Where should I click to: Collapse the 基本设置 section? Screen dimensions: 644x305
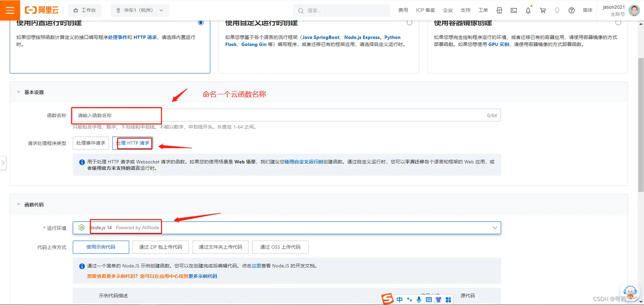[x=19, y=92]
